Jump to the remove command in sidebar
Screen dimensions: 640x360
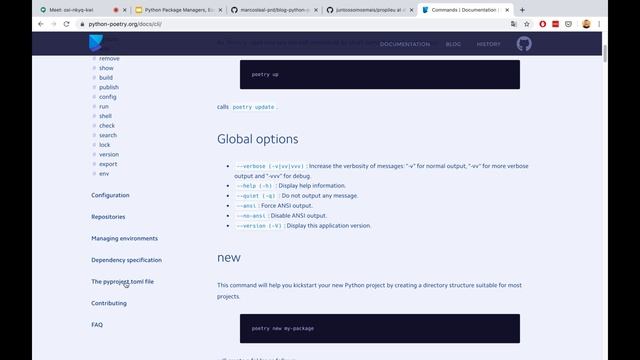(x=109, y=59)
